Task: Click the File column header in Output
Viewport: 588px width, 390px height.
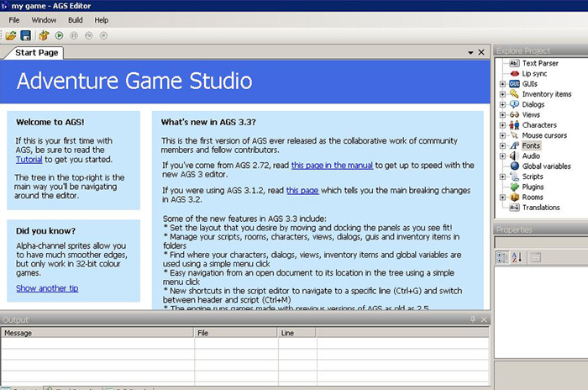Action: pyautogui.click(x=235, y=333)
